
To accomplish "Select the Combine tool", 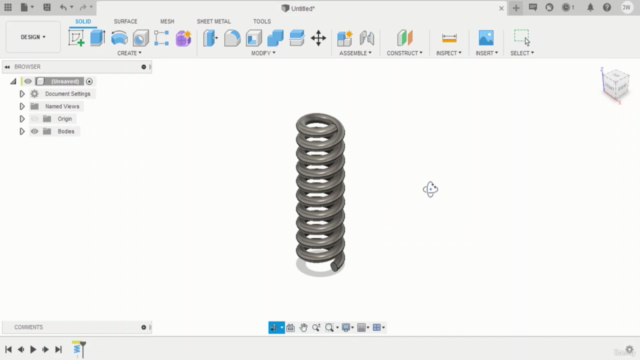I will [x=276, y=38].
